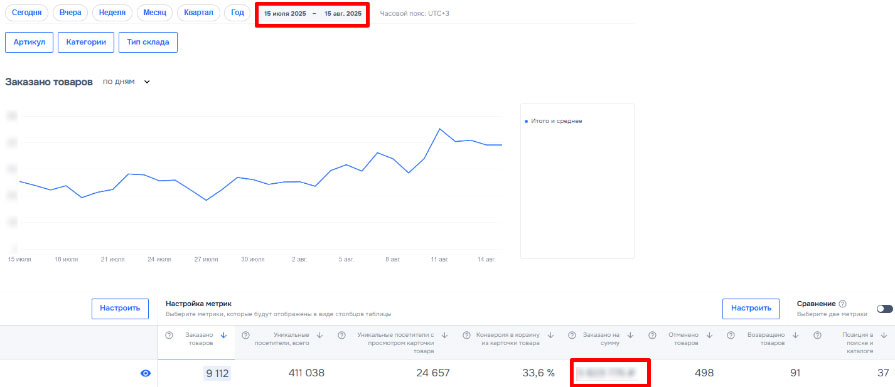The width and height of the screenshot is (895, 387).
Task: Open help for Отменено товаров column
Action: pos(652,336)
